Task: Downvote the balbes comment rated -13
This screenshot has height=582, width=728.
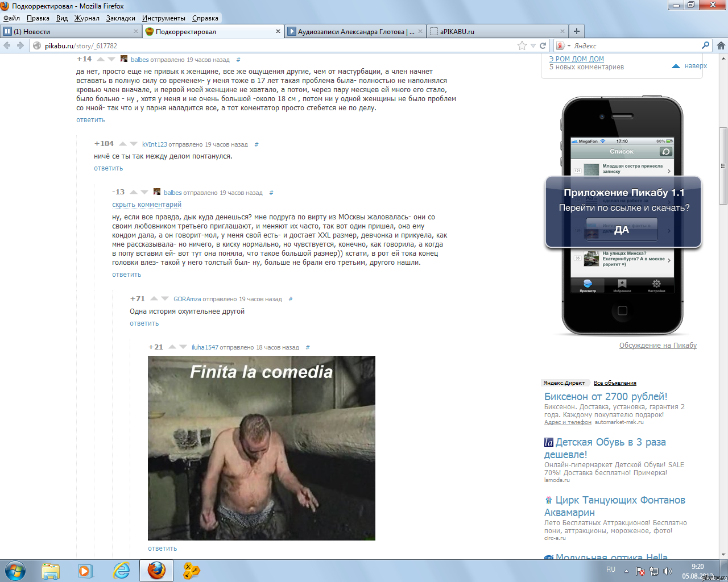Action: [144, 192]
